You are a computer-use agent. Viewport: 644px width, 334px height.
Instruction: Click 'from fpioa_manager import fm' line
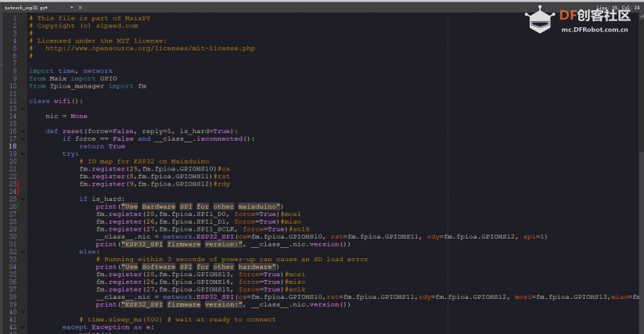tap(88, 86)
